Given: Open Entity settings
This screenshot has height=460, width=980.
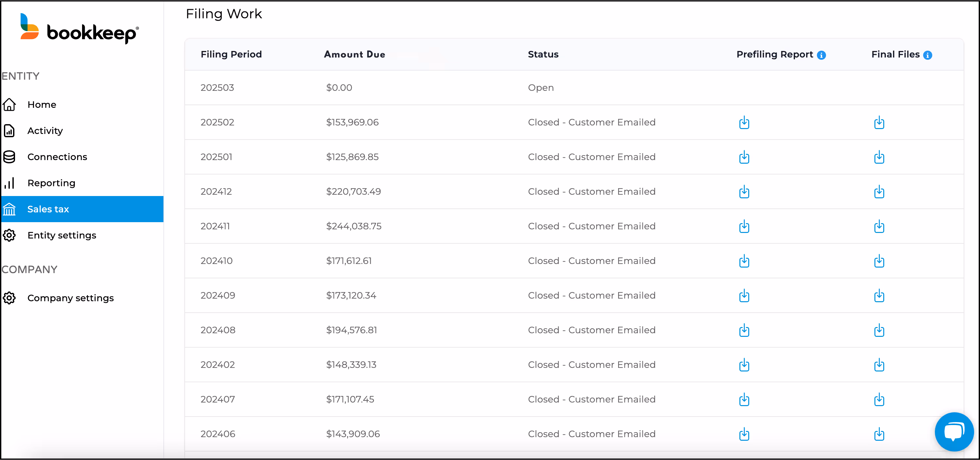Looking at the screenshot, I should click(62, 235).
